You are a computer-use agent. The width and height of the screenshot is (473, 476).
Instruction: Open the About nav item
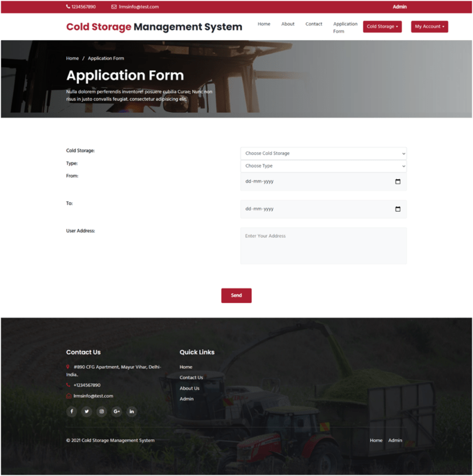(288, 24)
